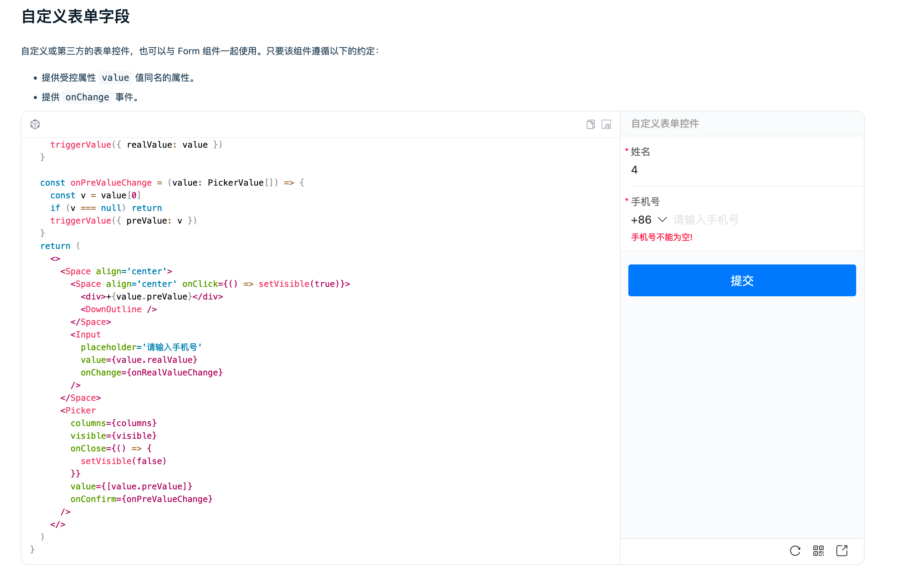Click the inline code tag onChange
Screen dimensions: 899x588
(87, 97)
